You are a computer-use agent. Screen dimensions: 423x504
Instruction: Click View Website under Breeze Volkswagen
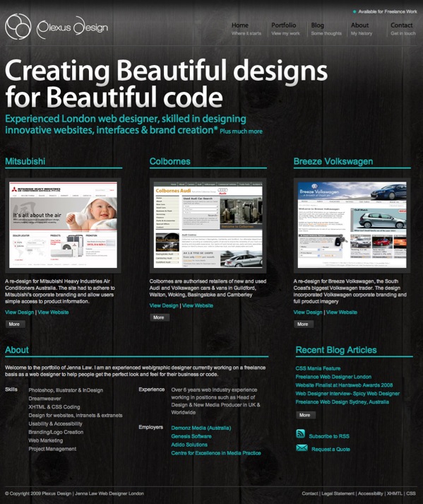coord(341,312)
